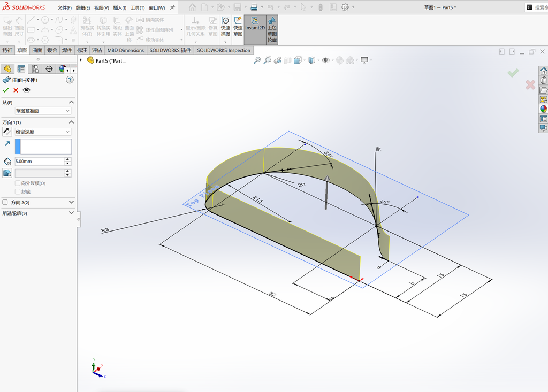Enable the 方向 2(2) checkbox
This screenshot has height=392, width=548.
5,202
